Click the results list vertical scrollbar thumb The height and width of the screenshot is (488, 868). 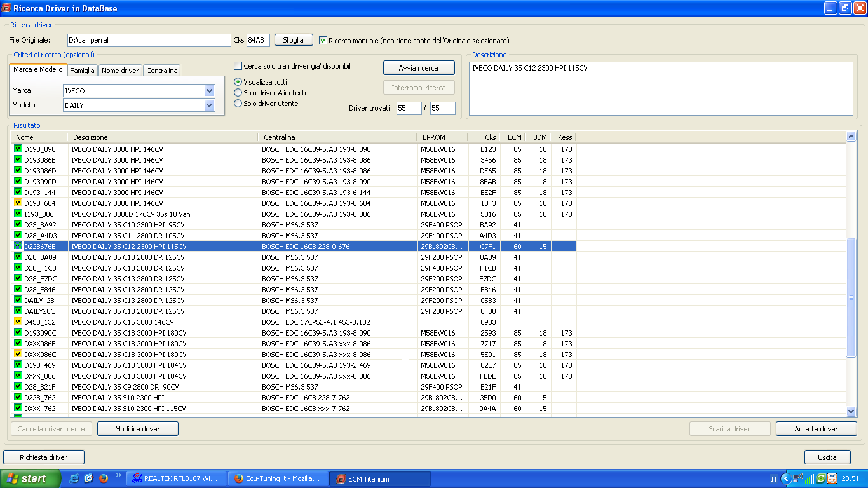coord(851,297)
